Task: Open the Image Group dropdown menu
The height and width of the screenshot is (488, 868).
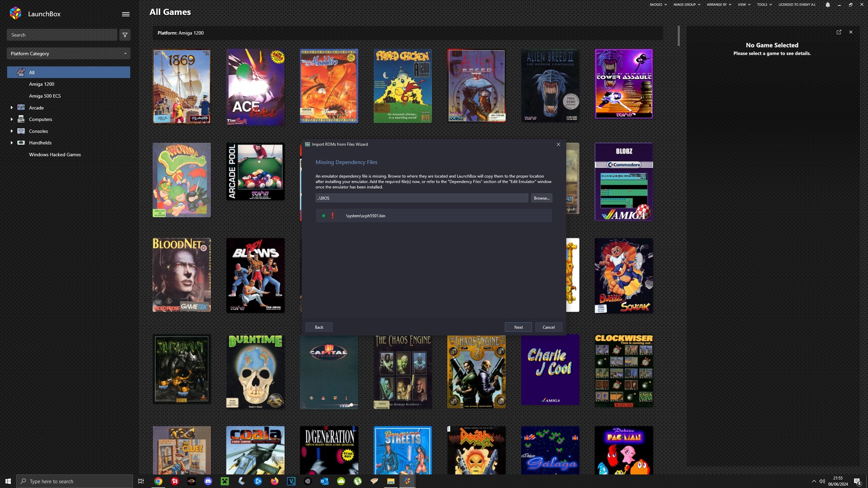Action: (687, 4)
